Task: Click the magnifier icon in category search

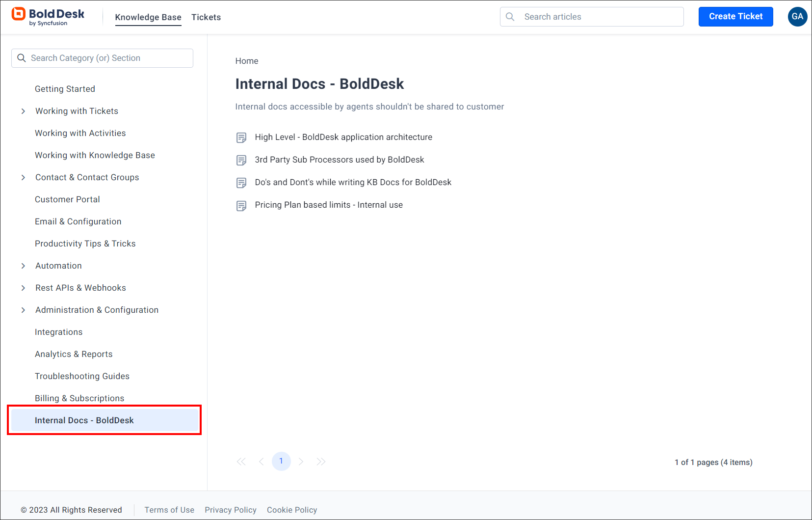Action: 22,58
